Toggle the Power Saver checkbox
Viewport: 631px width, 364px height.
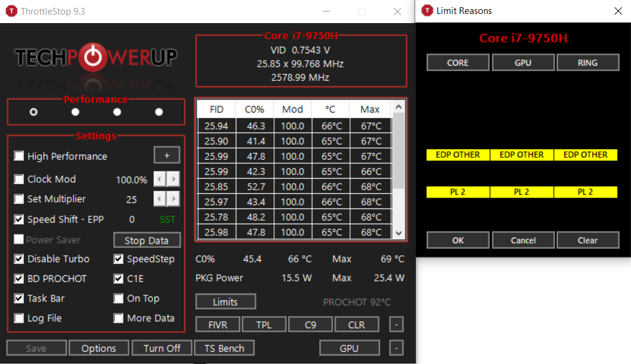pyautogui.click(x=19, y=239)
